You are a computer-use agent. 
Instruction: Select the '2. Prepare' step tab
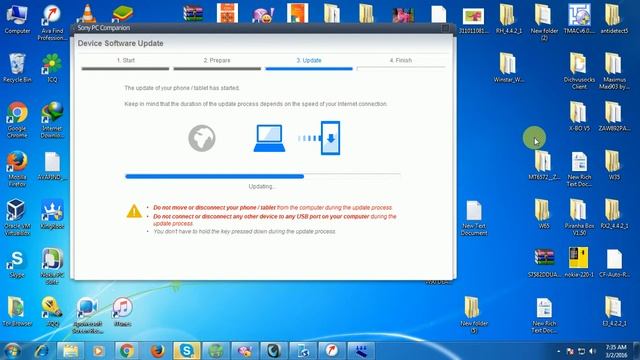(217, 60)
